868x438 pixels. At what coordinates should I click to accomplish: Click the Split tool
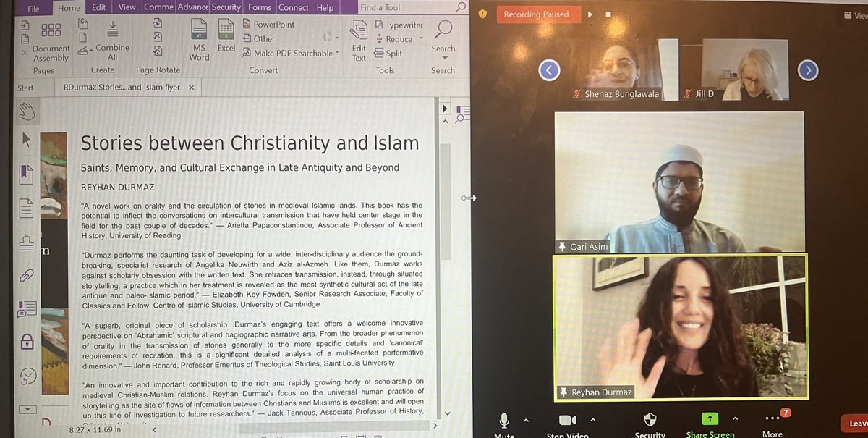point(388,54)
